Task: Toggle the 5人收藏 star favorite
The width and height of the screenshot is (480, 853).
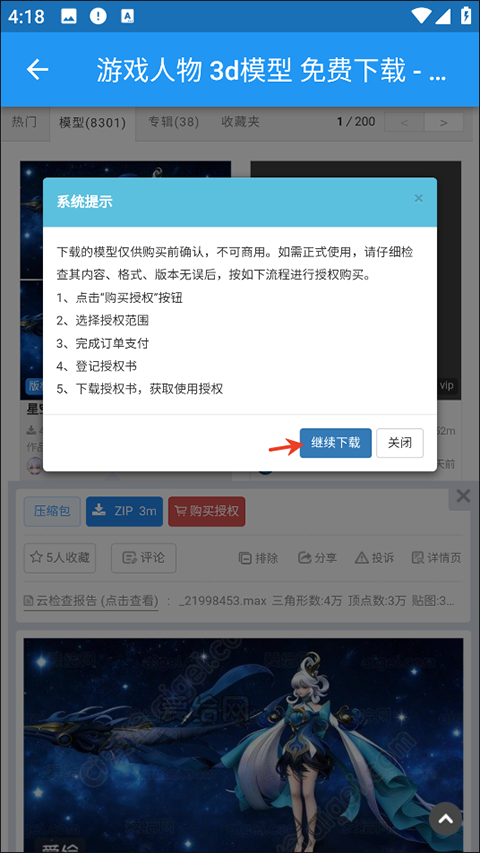Action: [60, 558]
